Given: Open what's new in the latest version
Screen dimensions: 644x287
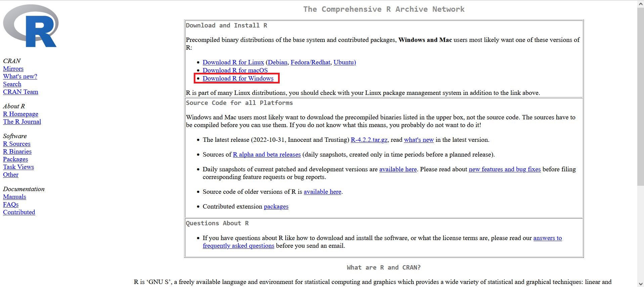Looking at the screenshot, I should [x=419, y=140].
